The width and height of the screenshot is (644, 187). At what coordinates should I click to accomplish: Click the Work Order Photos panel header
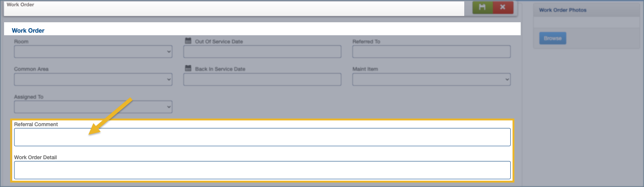pyautogui.click(x=563, y=10)
